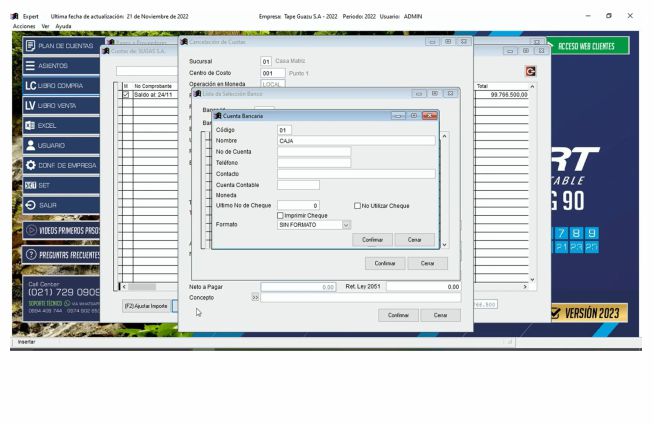The width and height of the screenshot is (655, 424).
Task: Confirm the Cuenta Bancaria dialog
Action: 372,240
